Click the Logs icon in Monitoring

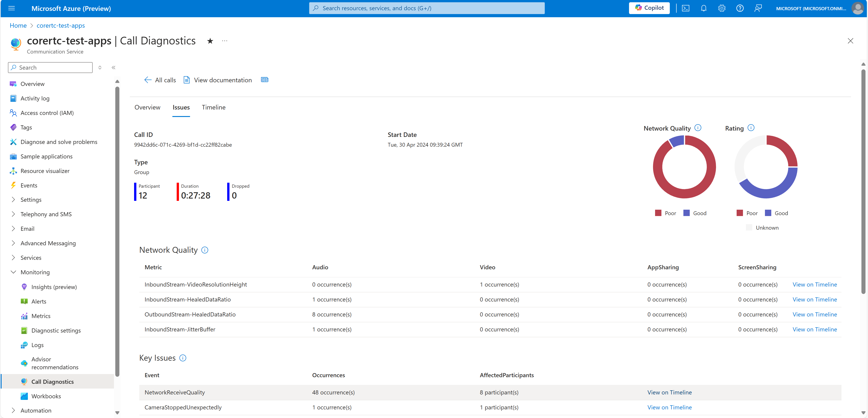tap(24, 345)
